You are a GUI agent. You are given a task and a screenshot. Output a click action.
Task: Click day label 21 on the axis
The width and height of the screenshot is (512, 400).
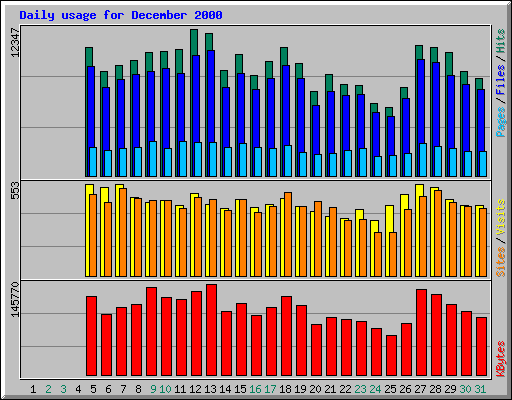tap(330, 389)
